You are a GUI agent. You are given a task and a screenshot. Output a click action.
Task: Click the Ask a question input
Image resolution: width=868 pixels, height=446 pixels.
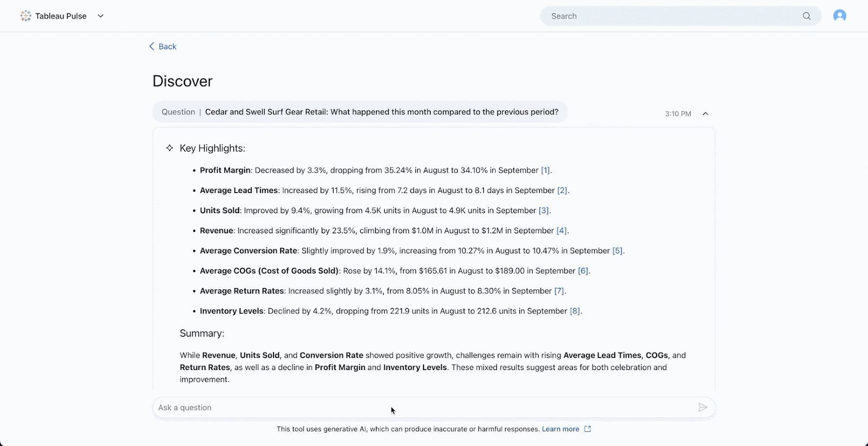click(x=423, y=407)
